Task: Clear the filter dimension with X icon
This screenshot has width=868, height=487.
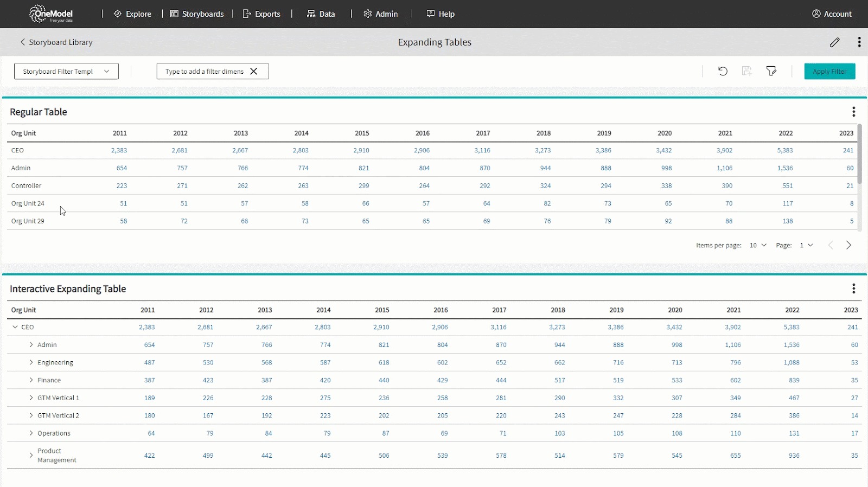Action: [x=253, y=72]
